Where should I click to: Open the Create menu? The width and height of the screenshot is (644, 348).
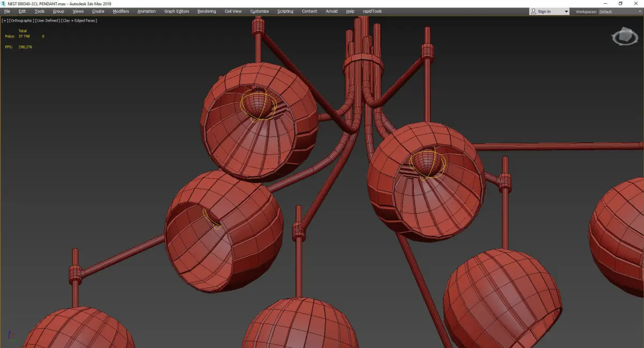click(98, 11)
